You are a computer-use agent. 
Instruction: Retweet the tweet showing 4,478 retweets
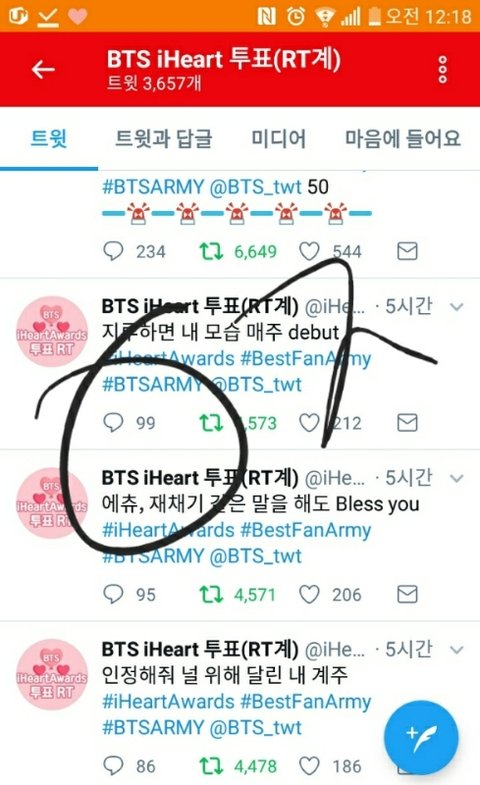click(211, 766)
